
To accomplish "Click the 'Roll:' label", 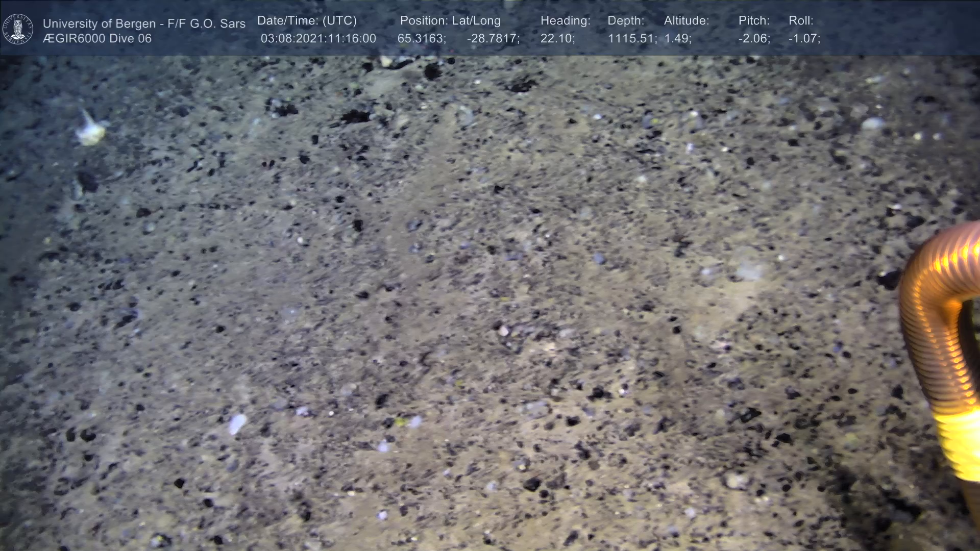I will tap(801, 21).
